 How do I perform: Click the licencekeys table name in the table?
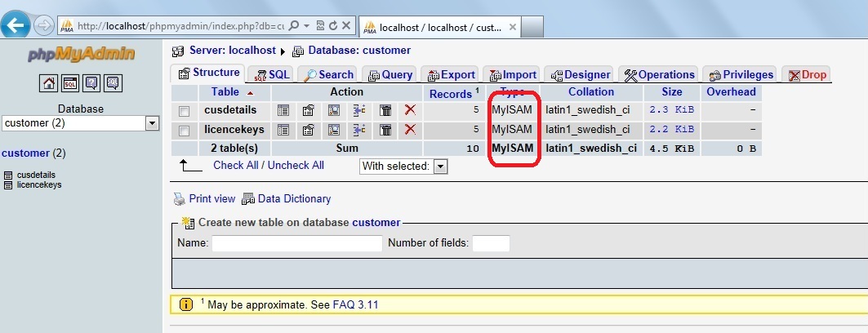click(234, 130)
